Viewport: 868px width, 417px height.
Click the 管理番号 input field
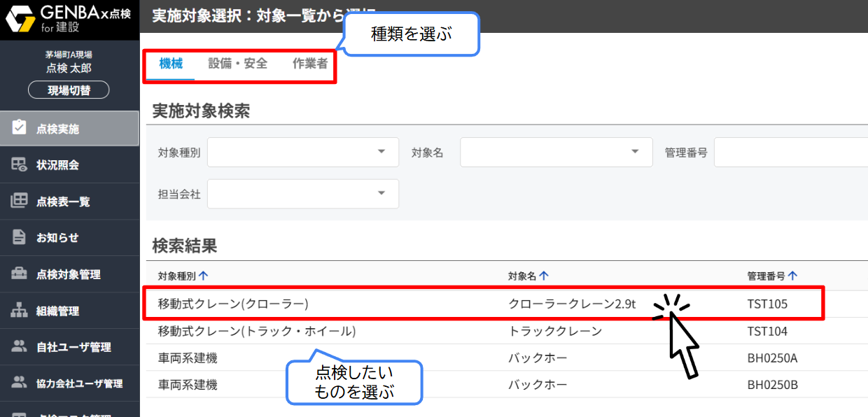(x=791, y=153)
